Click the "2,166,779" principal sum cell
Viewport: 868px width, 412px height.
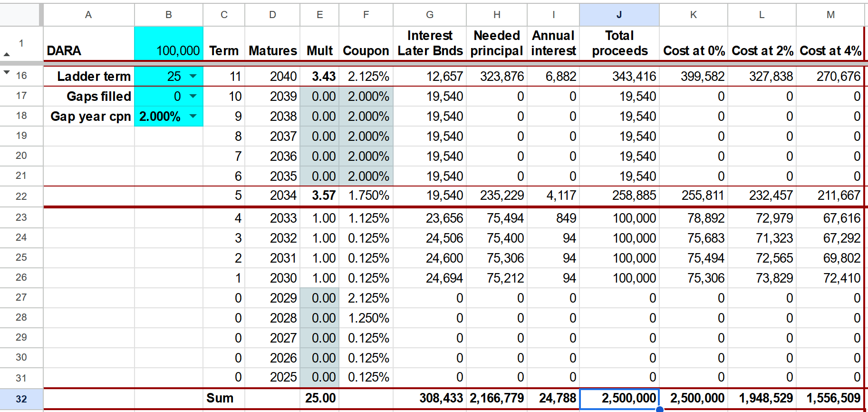[497, 399]
